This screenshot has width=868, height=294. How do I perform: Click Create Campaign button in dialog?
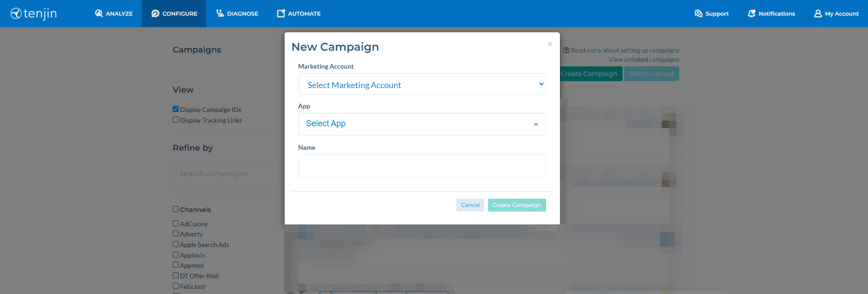pyautogui.click(x=517, y=205)
